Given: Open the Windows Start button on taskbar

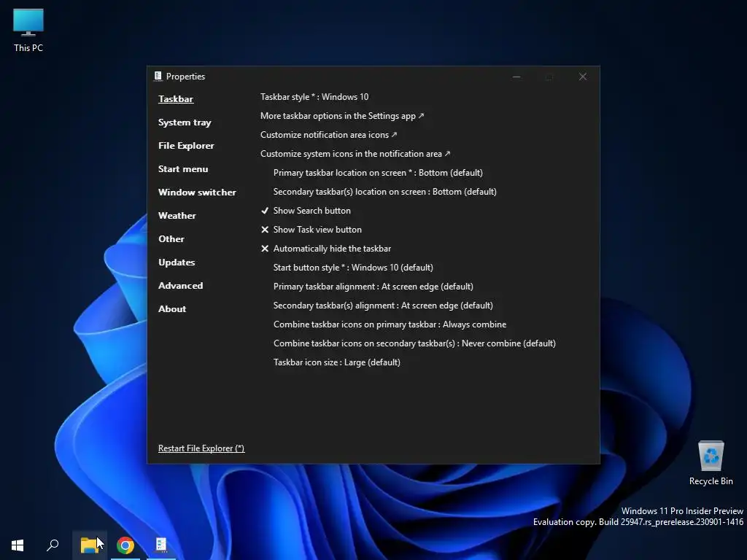Looking at the screenshot, I should click(x=18, y=545).
